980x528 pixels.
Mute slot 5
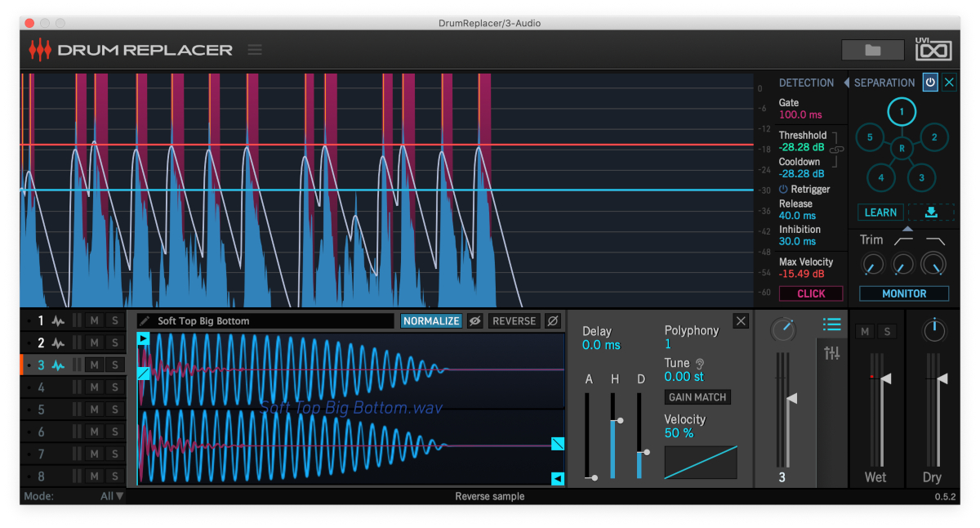click(x=94, y=409)
